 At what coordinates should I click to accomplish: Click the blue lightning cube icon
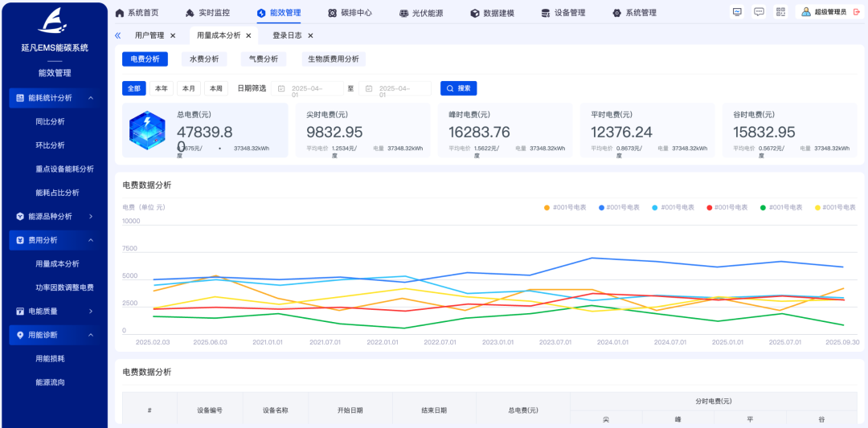[147, 132]
